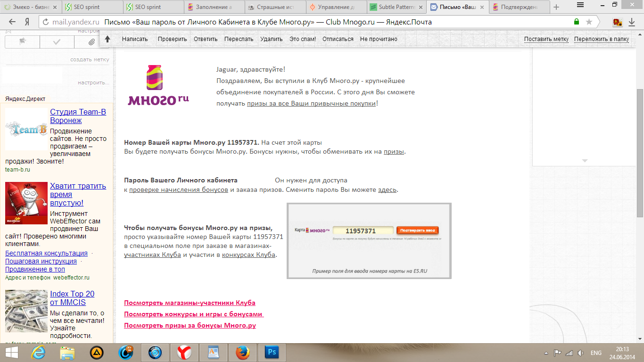The image size is (644, 362).
Task: Bookmark page with the star icon
Action: tap(589, 22)
